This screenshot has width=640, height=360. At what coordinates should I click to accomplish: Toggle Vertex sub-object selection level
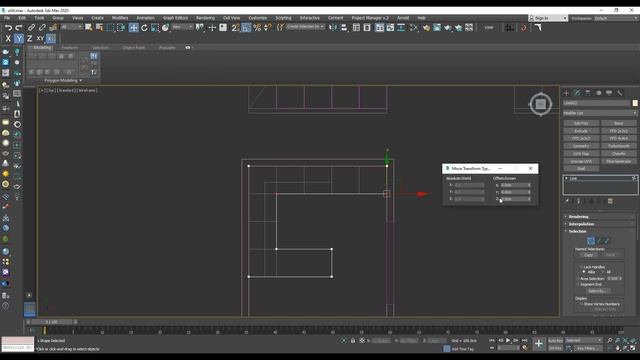591,241
